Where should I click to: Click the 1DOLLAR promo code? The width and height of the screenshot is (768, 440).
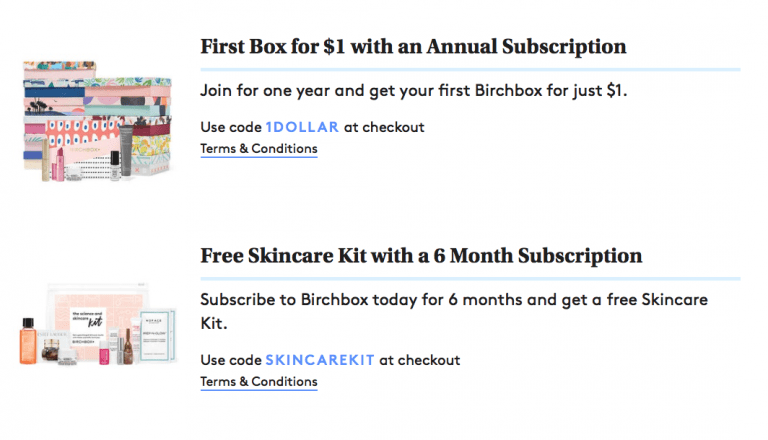(301, 127)
